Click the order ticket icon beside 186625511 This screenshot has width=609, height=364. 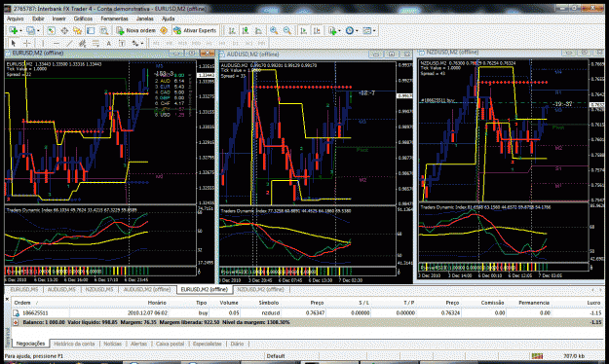click(x=17, y=312)
